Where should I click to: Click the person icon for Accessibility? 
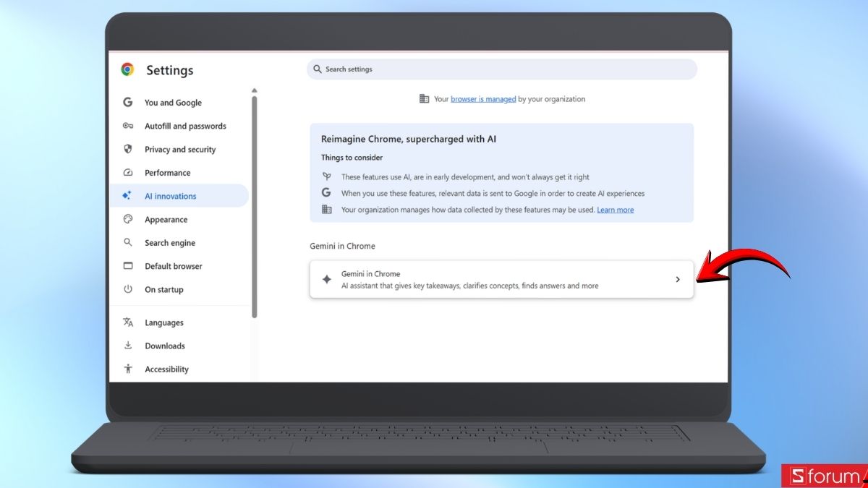(x=128, y=369)
